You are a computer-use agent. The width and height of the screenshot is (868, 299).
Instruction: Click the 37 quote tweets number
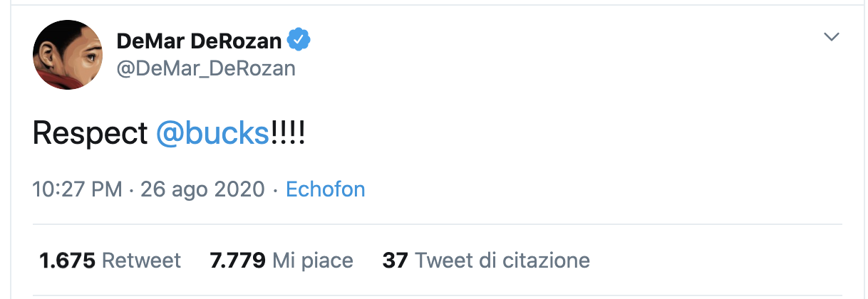[395, 261]
